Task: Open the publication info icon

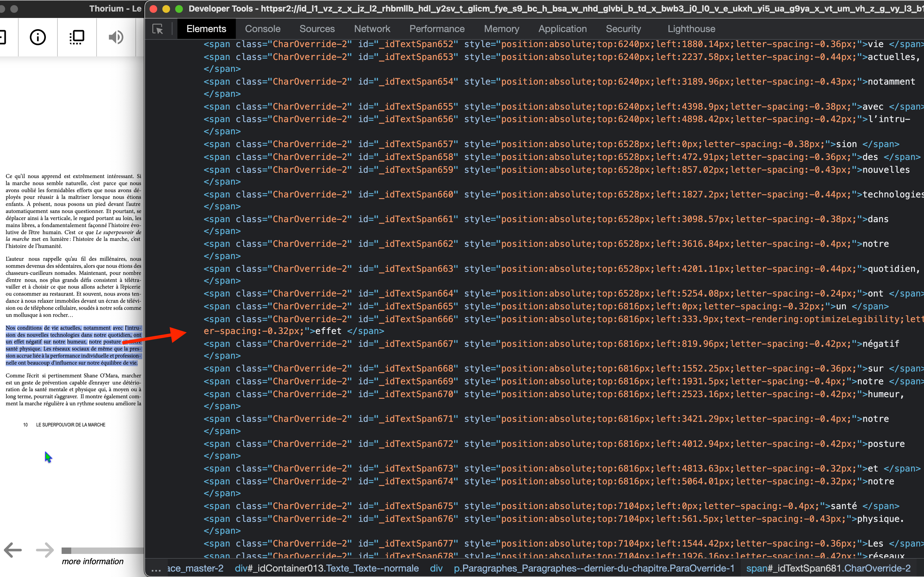Action: point(38,37)
